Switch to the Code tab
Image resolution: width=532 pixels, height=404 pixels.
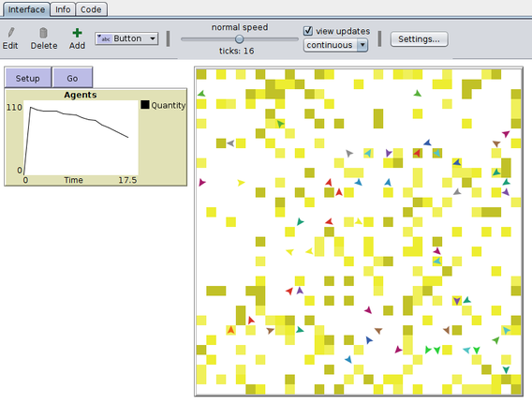click(x=91, y=9)
